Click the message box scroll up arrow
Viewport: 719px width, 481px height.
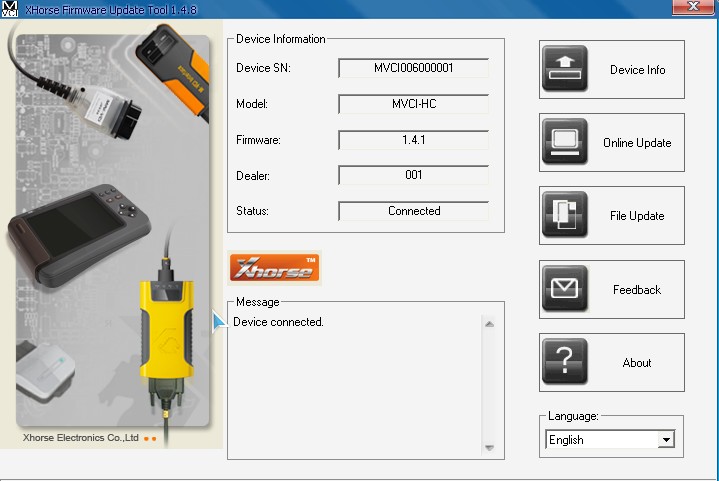489,324
